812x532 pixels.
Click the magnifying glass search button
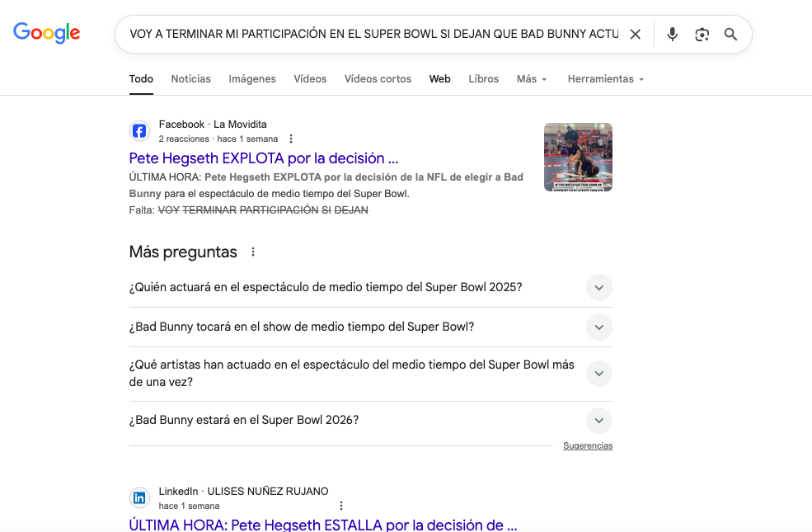click(x=730, y=35)
